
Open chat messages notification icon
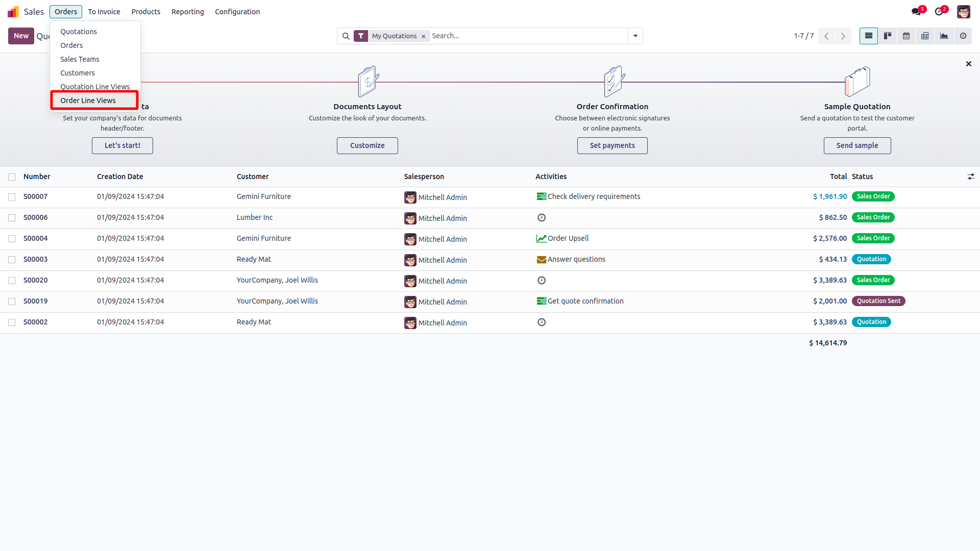[917, 11]
